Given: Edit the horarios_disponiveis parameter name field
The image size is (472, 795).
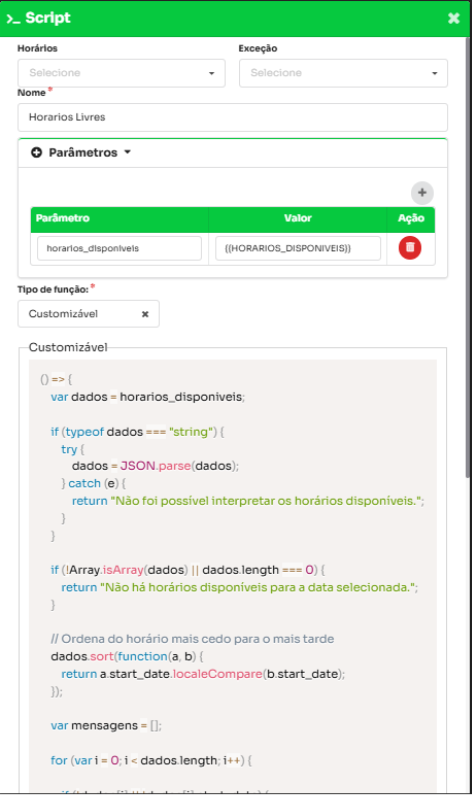Looking at the screenshot, I should click(x=119, y=248).
